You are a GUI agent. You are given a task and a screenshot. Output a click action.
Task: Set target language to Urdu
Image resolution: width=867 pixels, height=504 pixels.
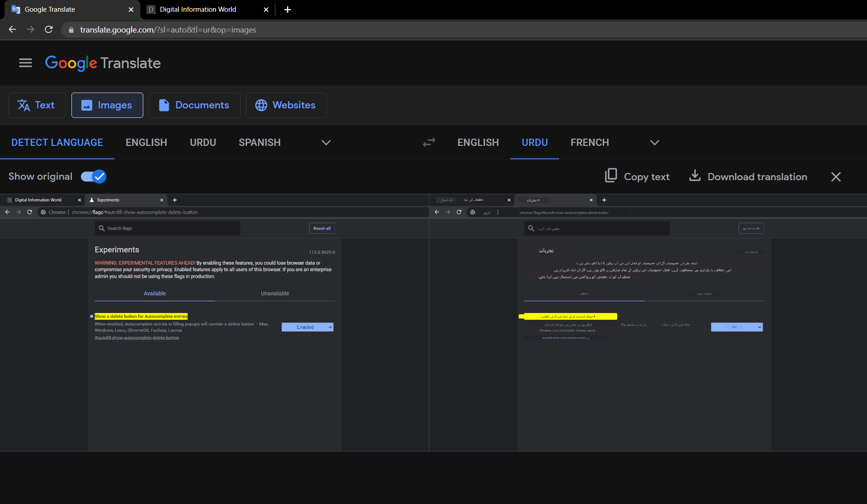pos(535,143)
